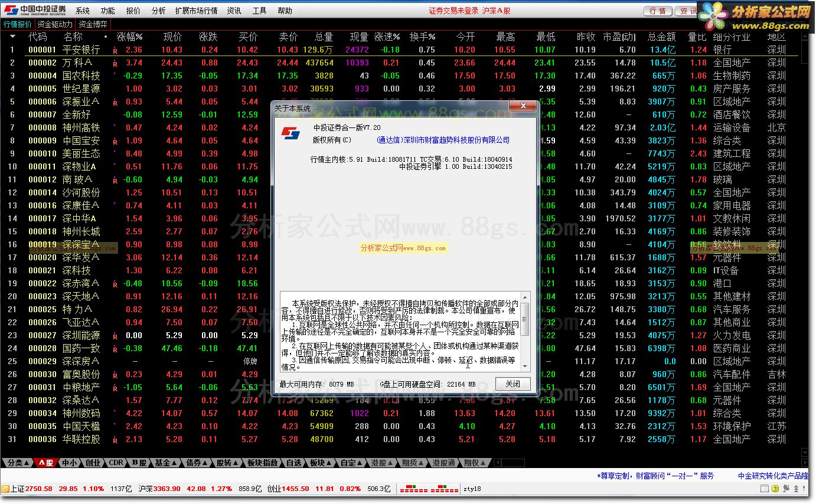Click the R margin marker beside 华联控股
This screenshot has width=816, height=504.
pos(115,440)
